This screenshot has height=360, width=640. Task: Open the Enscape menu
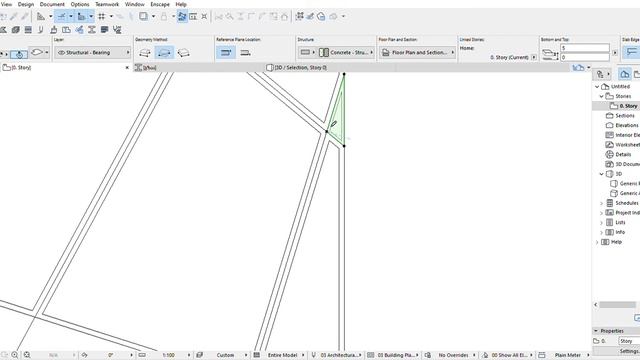click(160, 4)
